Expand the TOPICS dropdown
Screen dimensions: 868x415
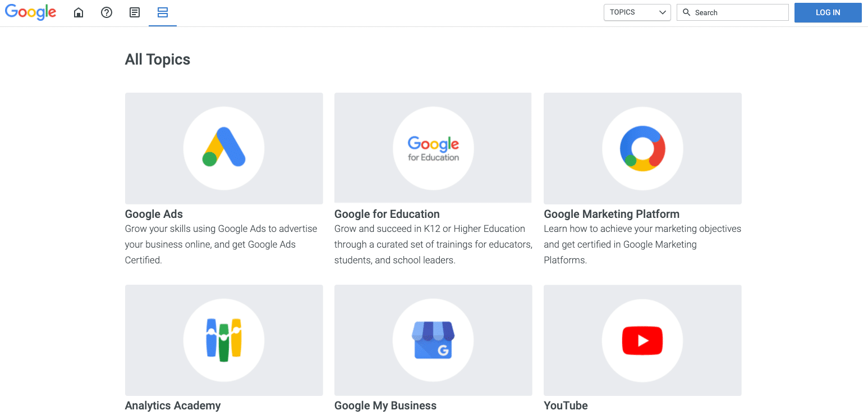click(x=637, y=12)
